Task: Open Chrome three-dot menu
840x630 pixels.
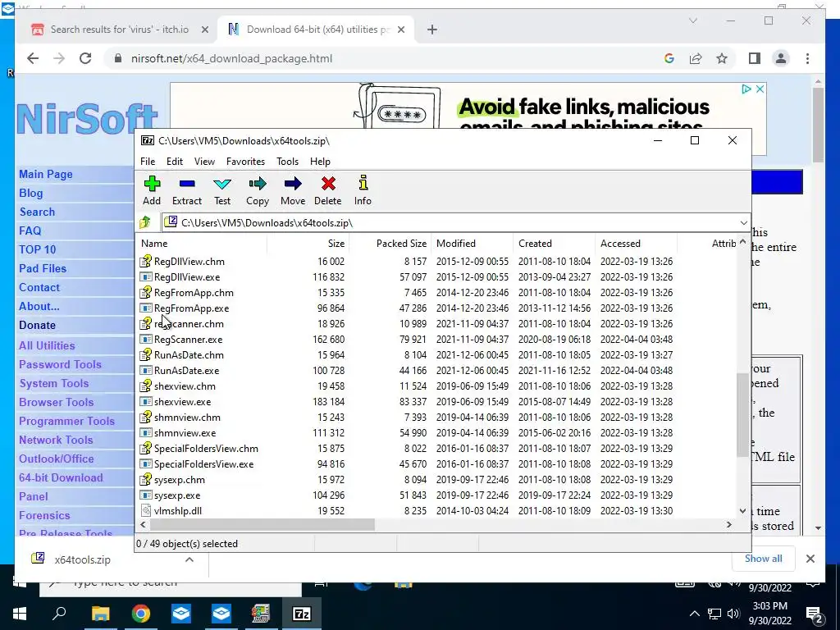Action: [x=807, y=58]
